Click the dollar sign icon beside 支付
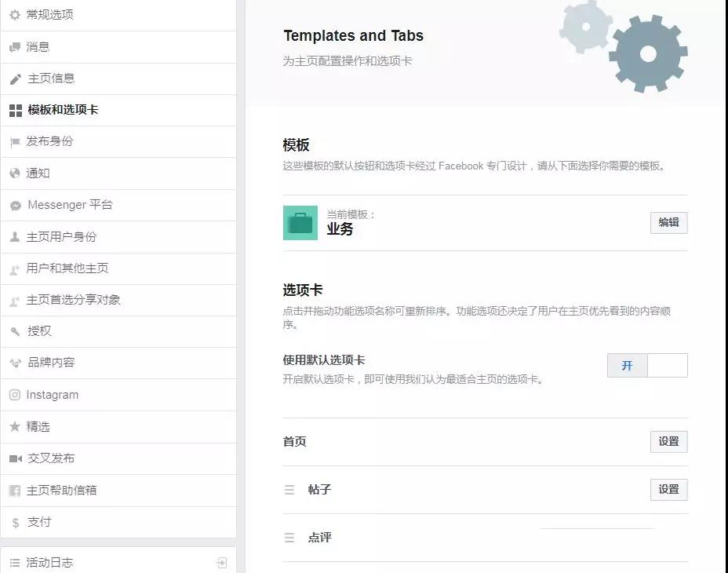The height and width of the screenshot is (573, 728). pos(16,523)
